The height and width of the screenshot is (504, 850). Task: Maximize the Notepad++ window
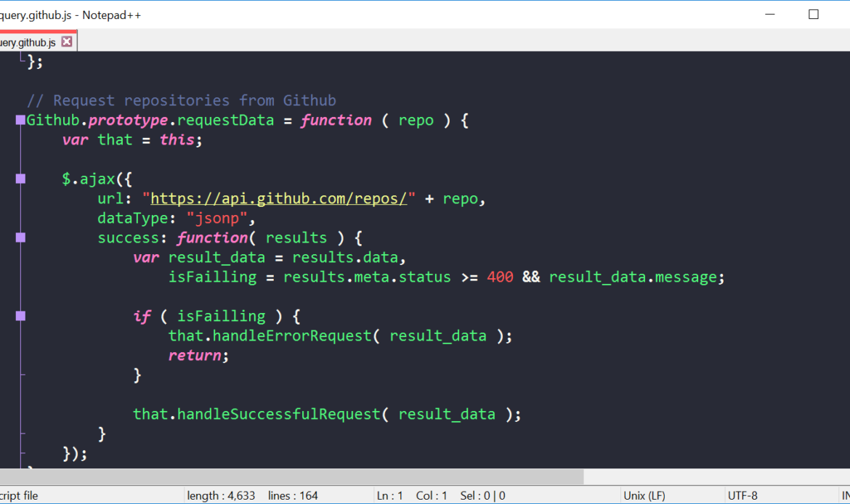[814, 15]
